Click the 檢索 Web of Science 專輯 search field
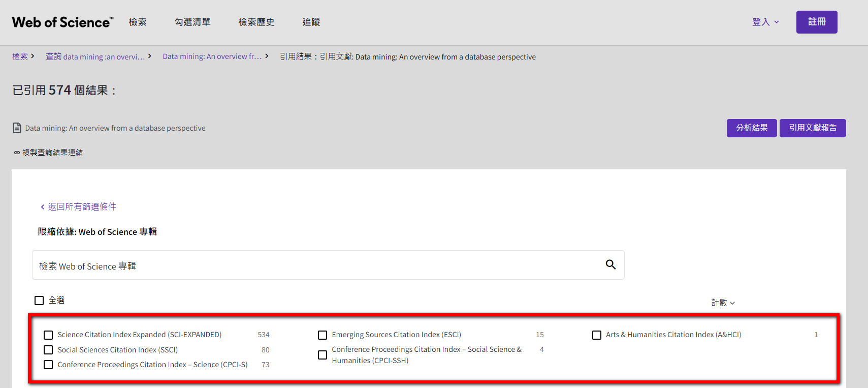The height and width of the screenshot is (388, 868). (x=328, y=265)
